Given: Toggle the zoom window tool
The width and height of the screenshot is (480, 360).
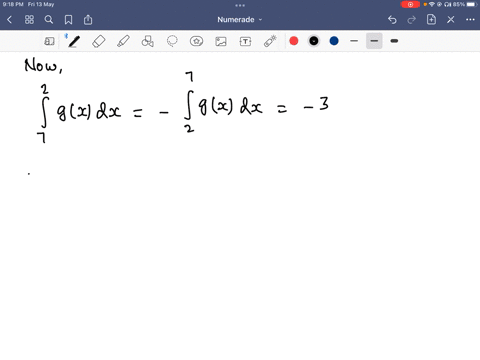Looking at the screenshot, I should (49, 41).
